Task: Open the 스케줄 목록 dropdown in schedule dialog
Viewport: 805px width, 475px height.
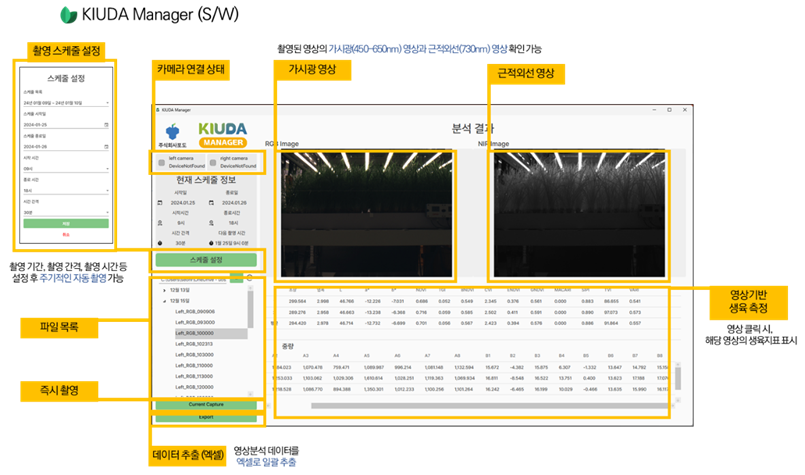Action: tap(66, 103)
